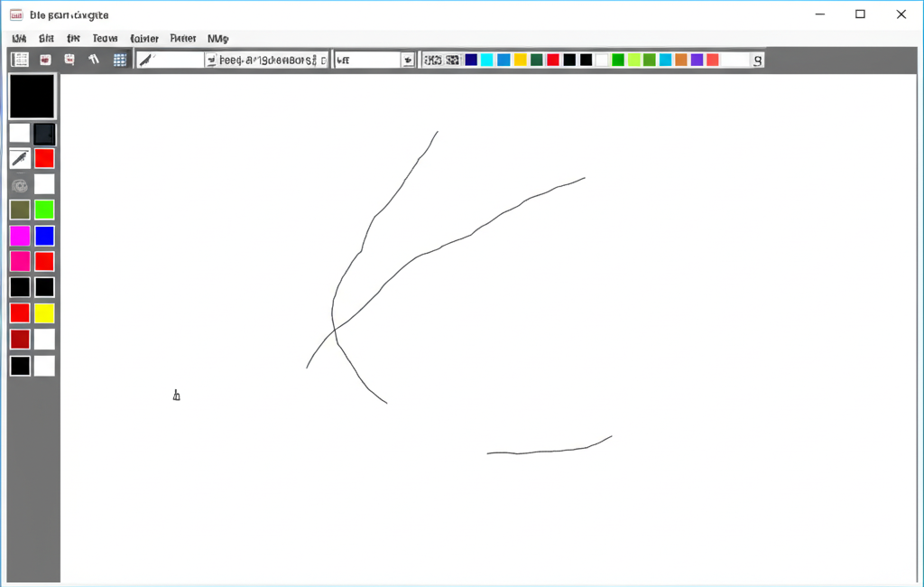Select white swatch beside the dark red swatch
This screenshot has height=587, width=924.
[x=44, y=340]
